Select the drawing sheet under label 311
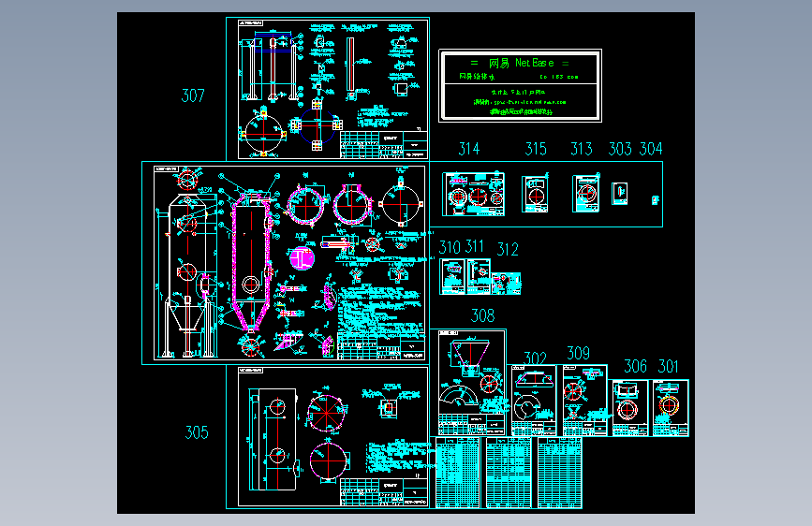Viewport: 812px width, 526px height. [x=479, y=277]
